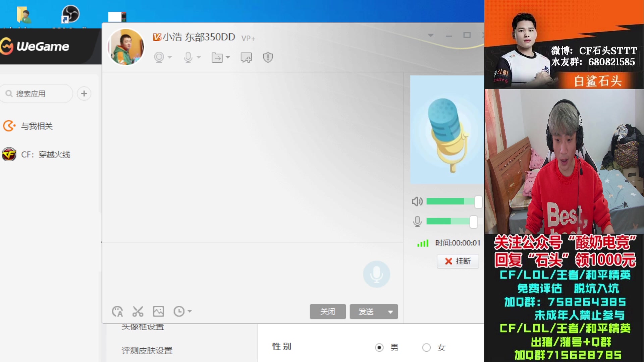Click the speaker volume icon
644x362 pixels.
[417, 201]
